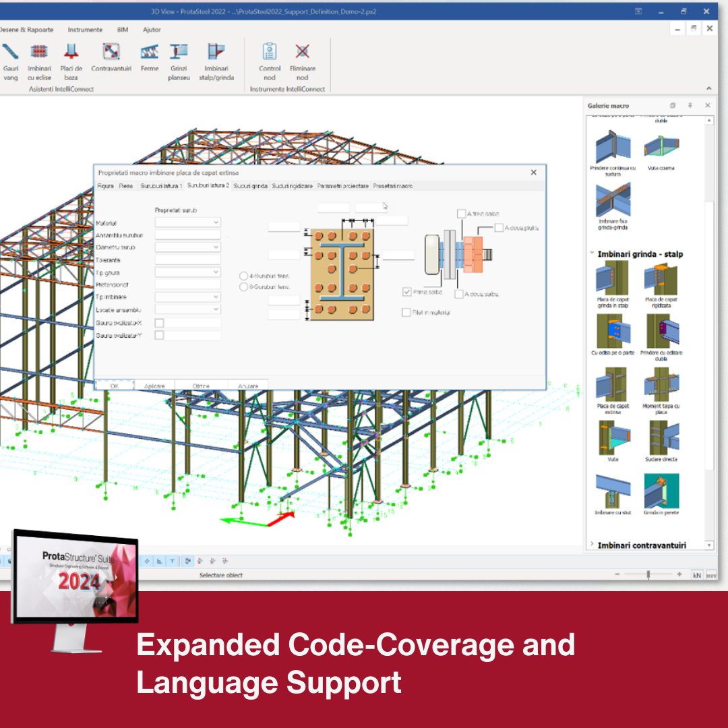Pick the Prindere continua cu suduro macro
This screenshot has width=728, height=728.
pos(613,153)
